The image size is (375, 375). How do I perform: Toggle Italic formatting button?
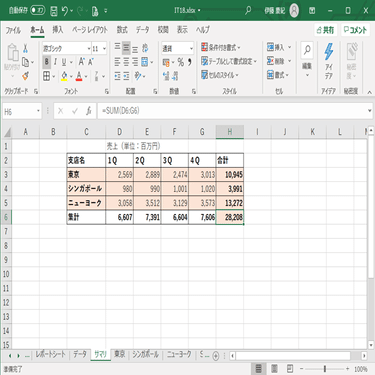click(55, 62)
